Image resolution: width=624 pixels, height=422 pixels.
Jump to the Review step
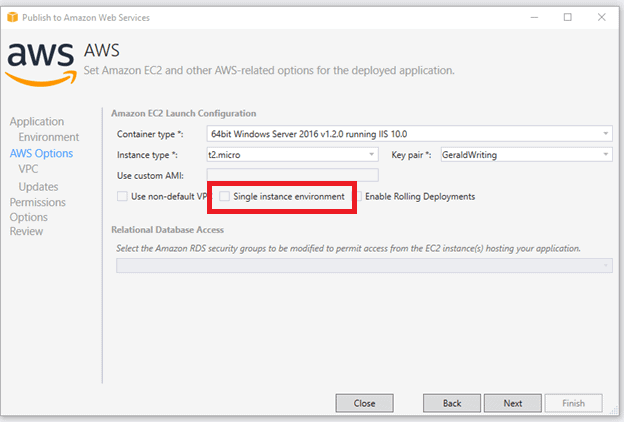[26, 232]
